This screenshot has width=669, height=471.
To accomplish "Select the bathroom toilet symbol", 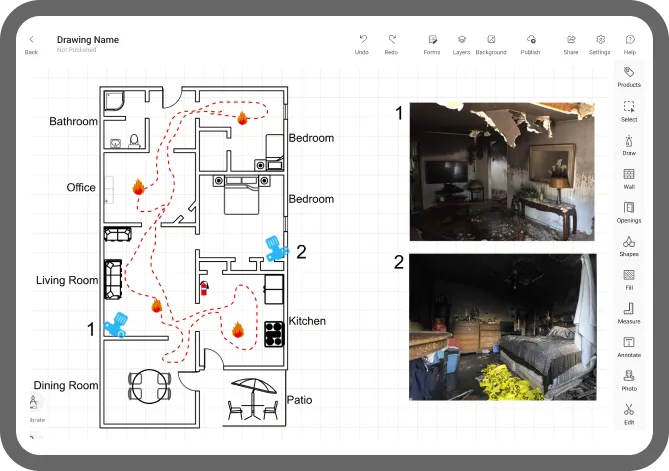I will 134,141.
